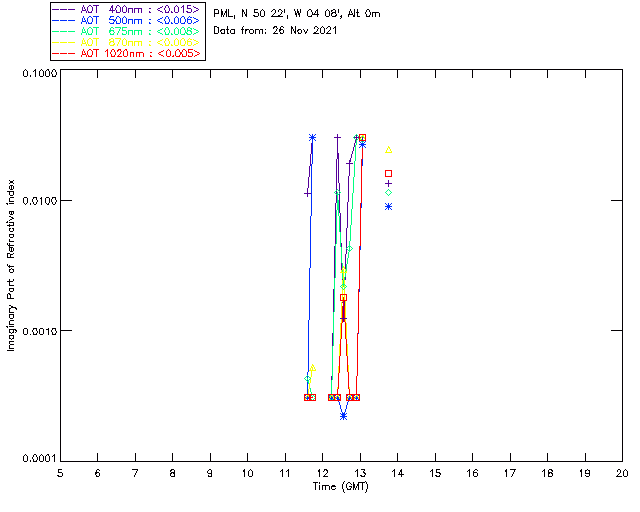This screenshot has height=512, width=640.
Task: Click the green diamond near 0.0100 after hour 12
Action: (x=338, y=193)
